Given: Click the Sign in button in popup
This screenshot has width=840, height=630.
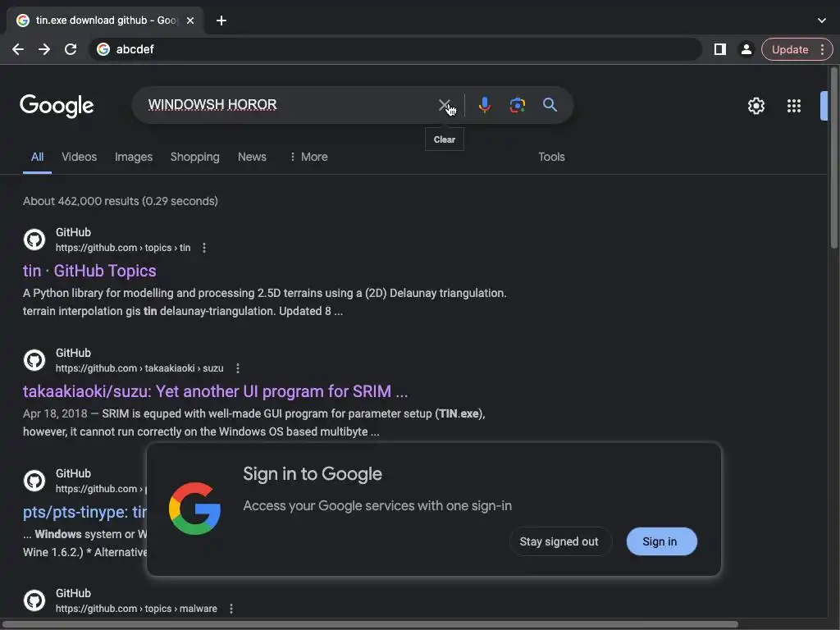Looking at the screenshot, I should [x=662, y=541].
